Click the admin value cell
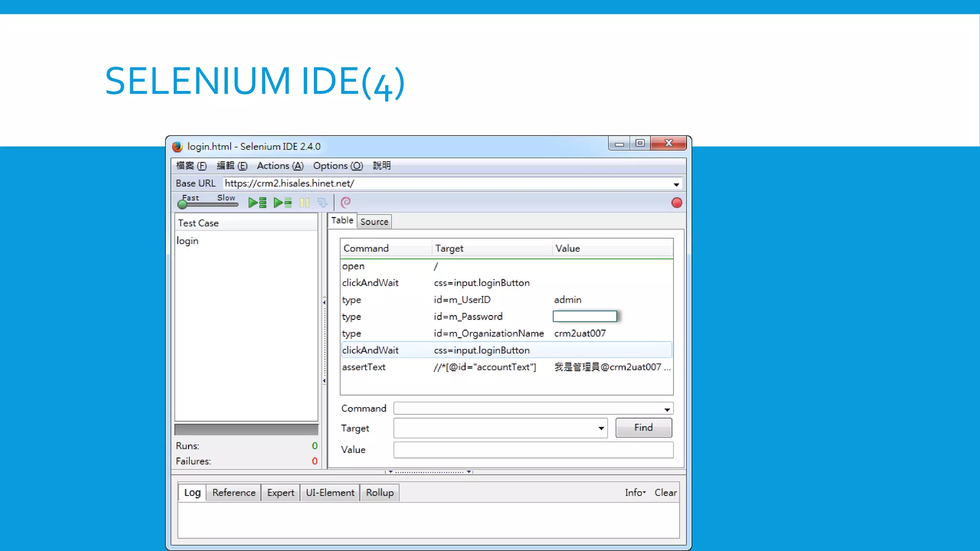 coord(568,300)
